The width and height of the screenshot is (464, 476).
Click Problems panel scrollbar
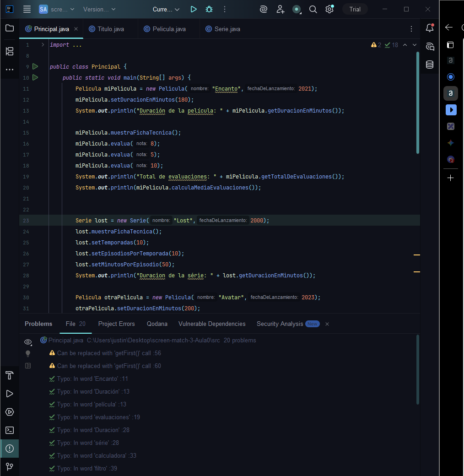click(418, 369)
